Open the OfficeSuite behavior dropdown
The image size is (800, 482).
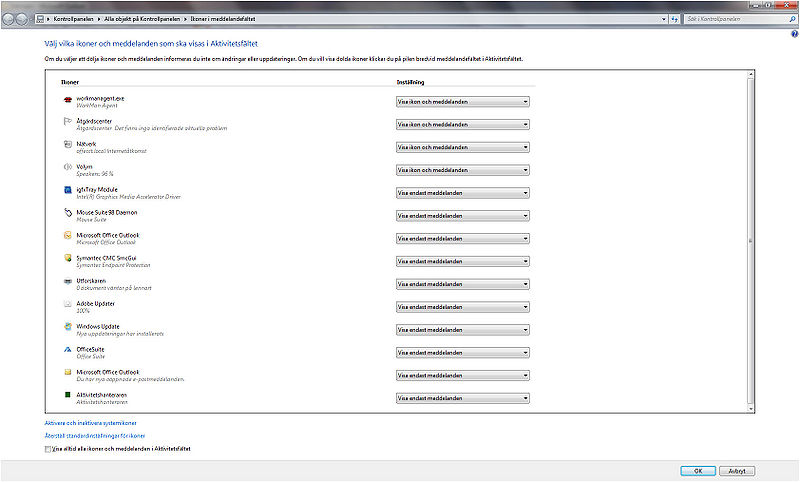click(x=462, y=352)
